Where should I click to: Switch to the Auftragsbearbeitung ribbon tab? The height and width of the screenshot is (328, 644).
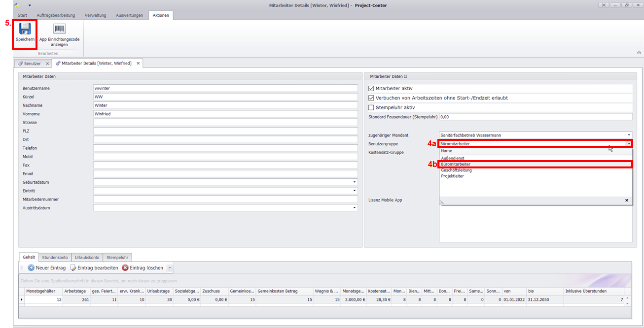pyautogui.click(x=56, y=15)
